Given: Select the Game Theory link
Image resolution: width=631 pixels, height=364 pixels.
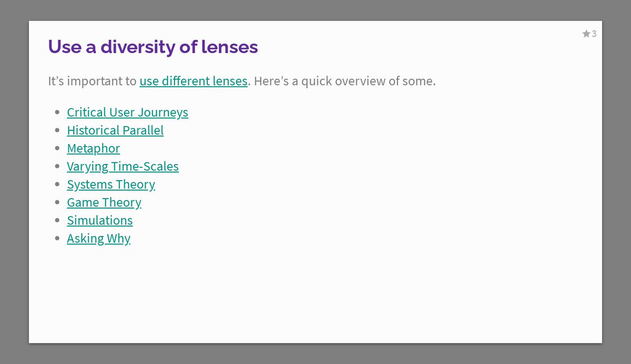Looking at the screenshot, I should 104,202.
